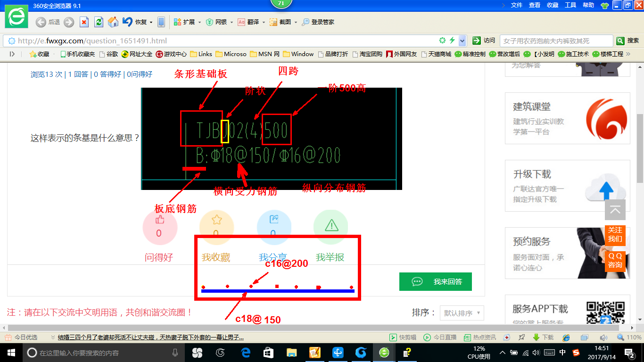The image size is (644, 362).
Task: Open the mobile phone view icon
Action: point(161,22)
